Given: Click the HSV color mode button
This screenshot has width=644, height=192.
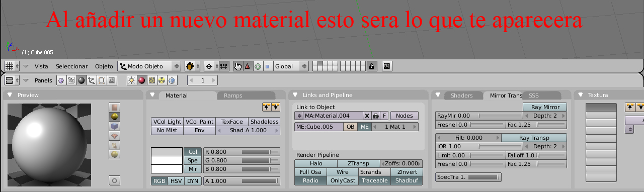Looking at the screenshot, I should 176,181.
